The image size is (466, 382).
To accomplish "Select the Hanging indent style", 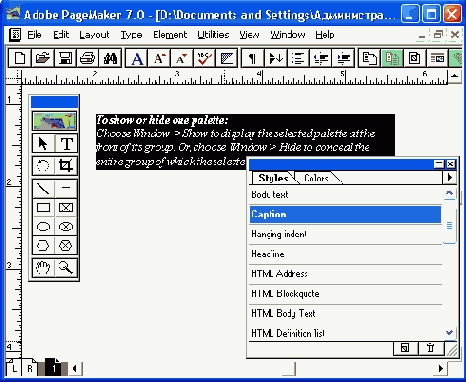I will (345, 234).
